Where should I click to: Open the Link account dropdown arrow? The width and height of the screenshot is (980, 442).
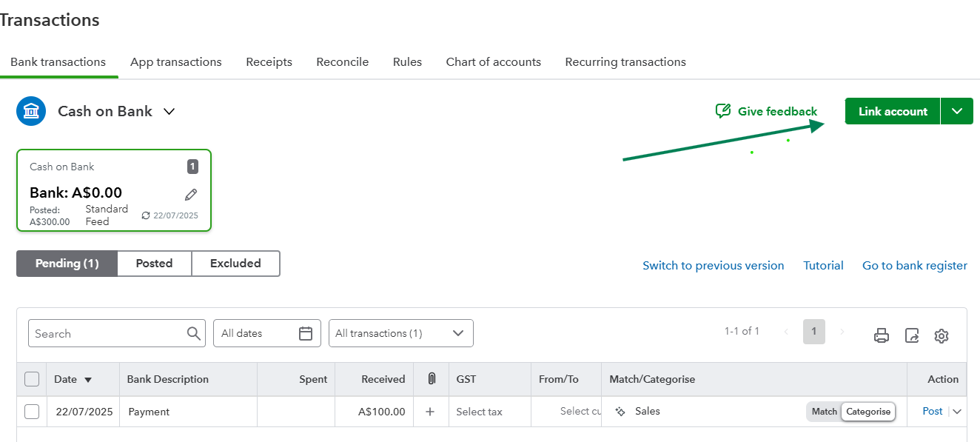[957, 111]
